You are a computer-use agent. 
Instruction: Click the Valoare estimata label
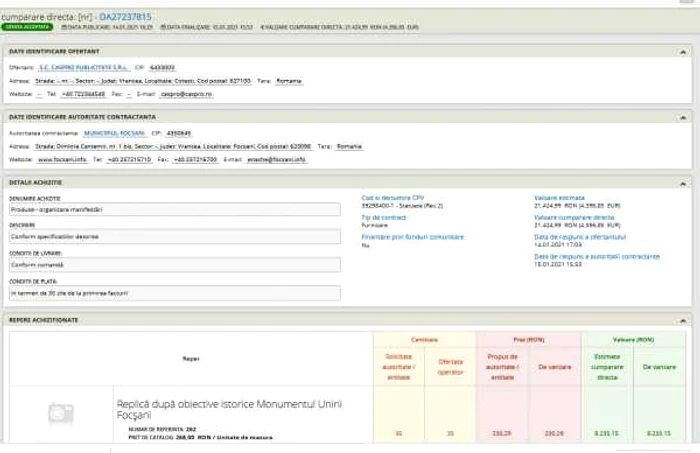click(559, 198)
